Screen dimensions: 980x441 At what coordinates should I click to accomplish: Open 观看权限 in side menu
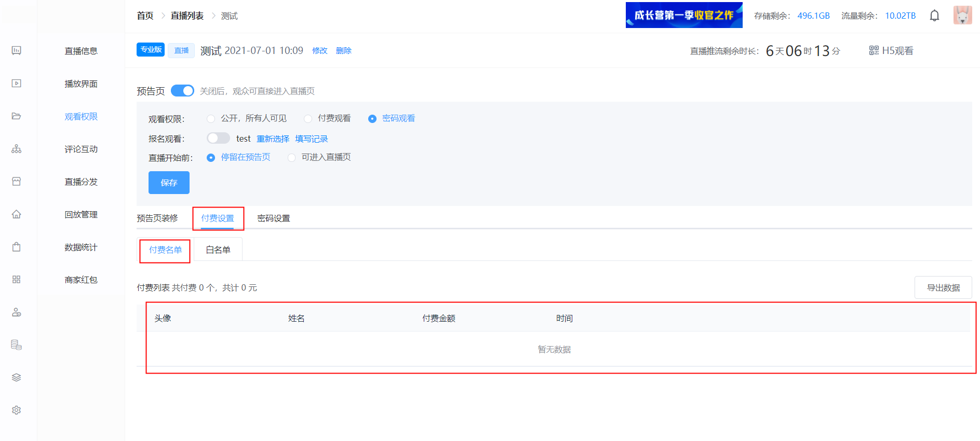[x=81, y=116]
